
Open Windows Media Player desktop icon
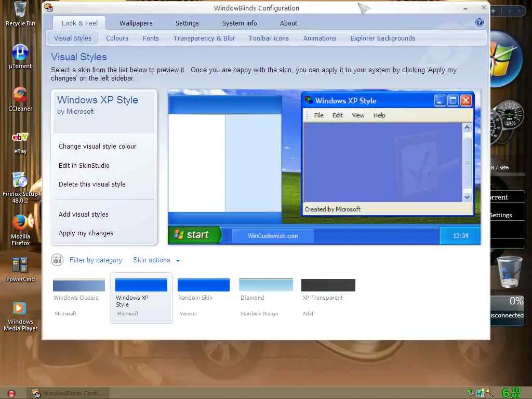(20, 316)
